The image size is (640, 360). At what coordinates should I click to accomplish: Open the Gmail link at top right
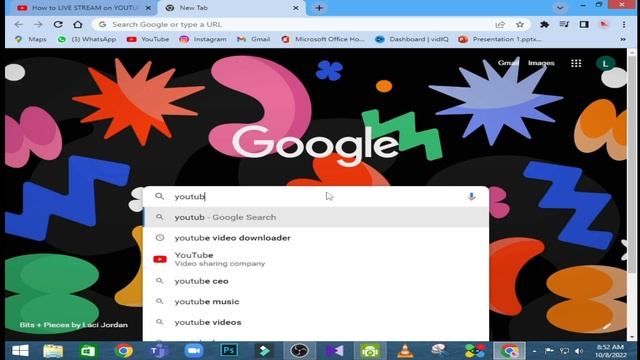(508, 63)
